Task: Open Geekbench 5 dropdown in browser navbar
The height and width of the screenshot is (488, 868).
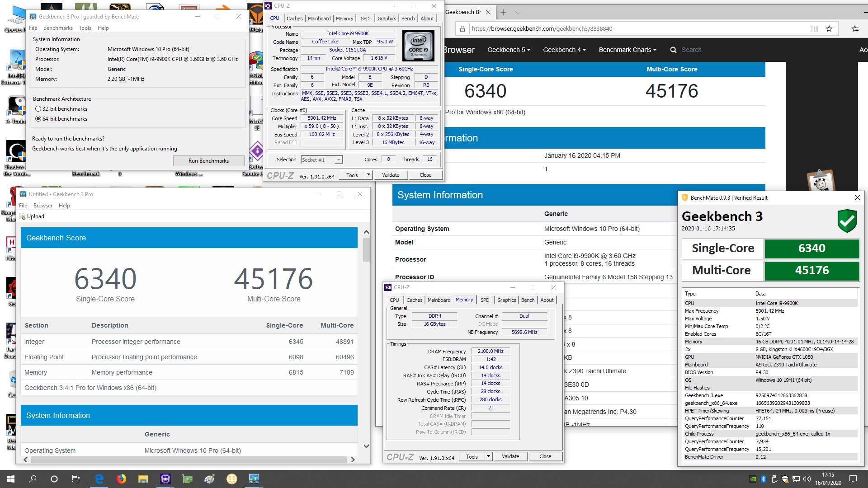Action: tap(509, 50)
